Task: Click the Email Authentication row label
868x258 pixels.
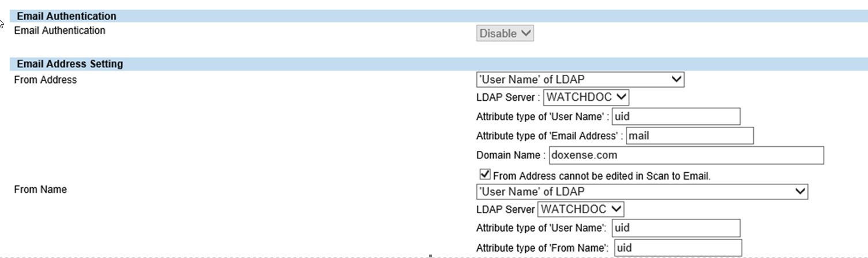Action: 59,31
